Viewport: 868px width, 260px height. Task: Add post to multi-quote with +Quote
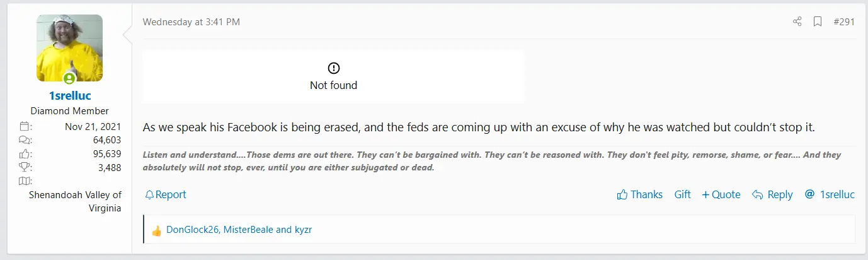click(x=721, y=194)
